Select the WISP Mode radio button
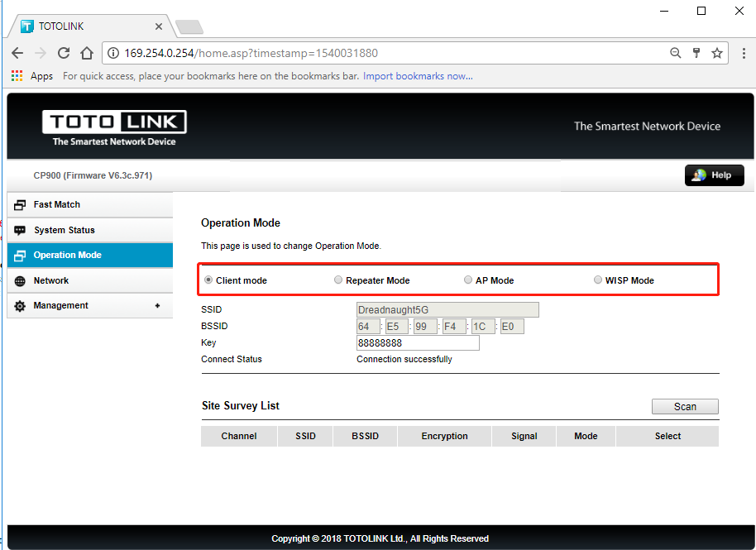The width and height of the screenshot is (756, 550). [598, 280]
